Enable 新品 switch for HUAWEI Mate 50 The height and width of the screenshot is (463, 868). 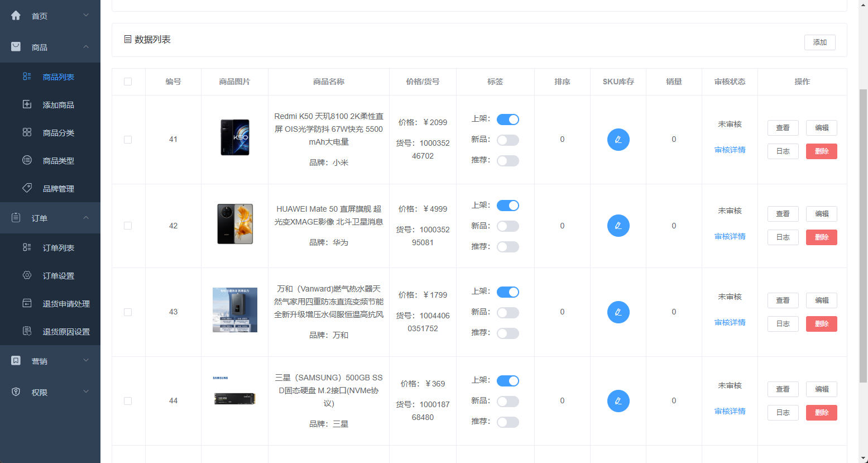tap(507, 226)
